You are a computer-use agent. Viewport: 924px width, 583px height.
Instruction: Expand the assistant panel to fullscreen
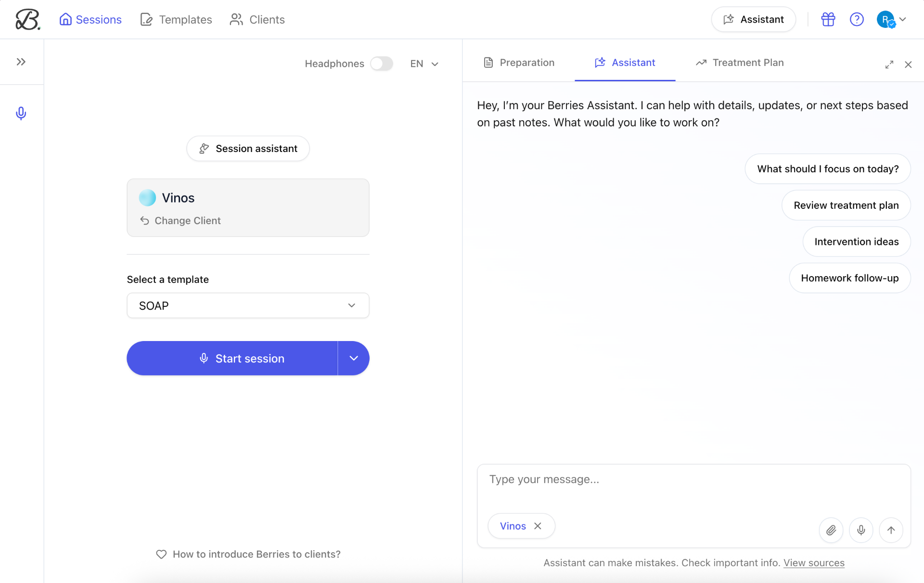coord(889,64)
